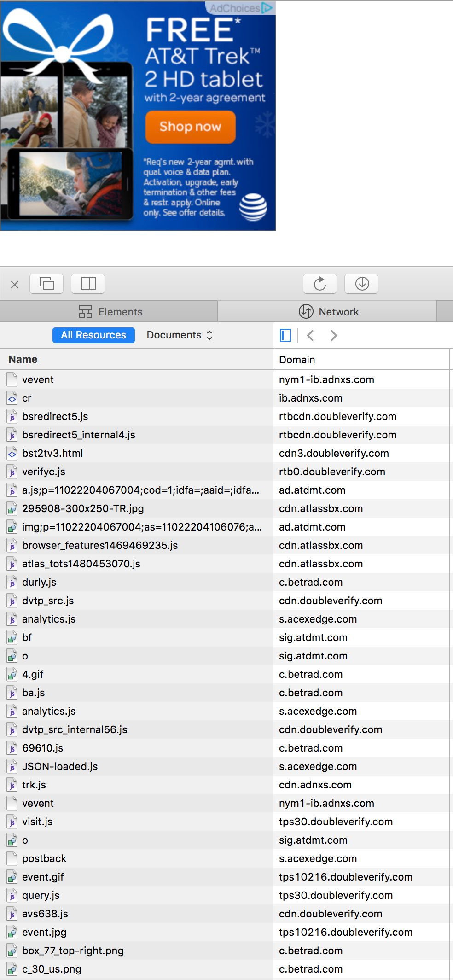Select box_77_top-right.png resource
Image resolution: width=453 pixels, height=980 pixels.
(136, 951)
